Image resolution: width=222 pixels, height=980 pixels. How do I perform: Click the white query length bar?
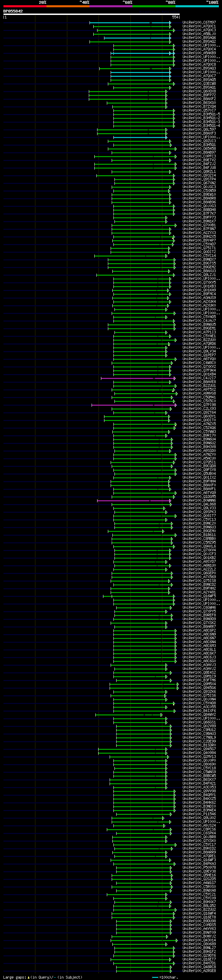92,15
